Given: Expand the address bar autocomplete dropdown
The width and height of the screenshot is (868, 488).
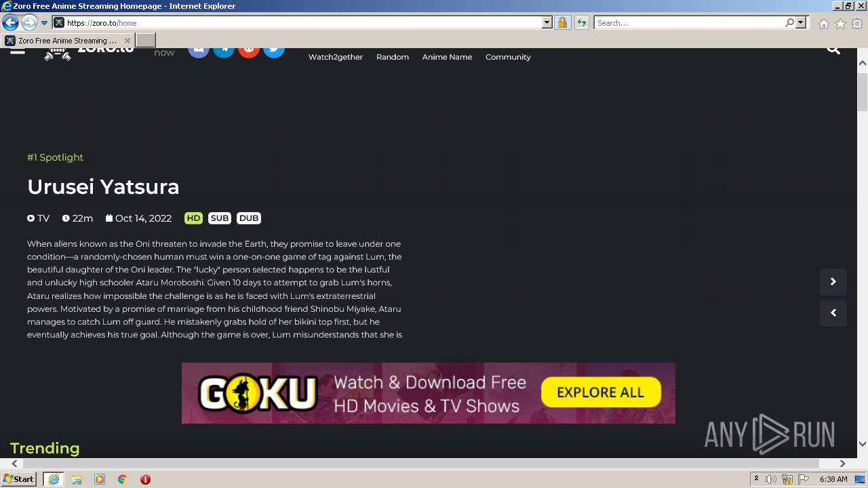Looking at the screenshot, I should coord(547,23).
